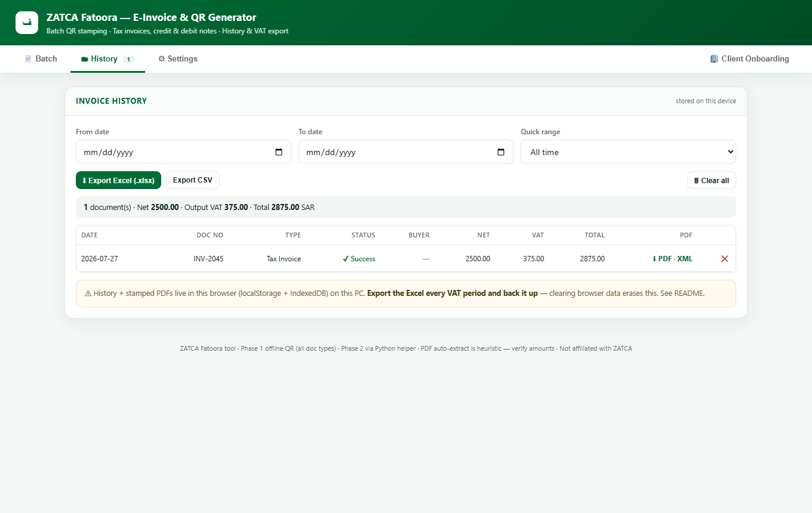Click the Export CSV button

coord(193,180)
